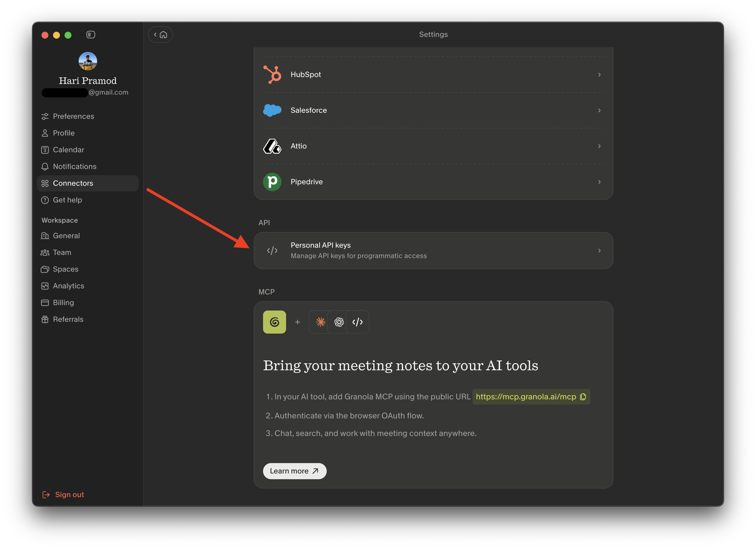Click the Claude starburst icon
This screenshot has width=756, height=549.
pos(321,322)
